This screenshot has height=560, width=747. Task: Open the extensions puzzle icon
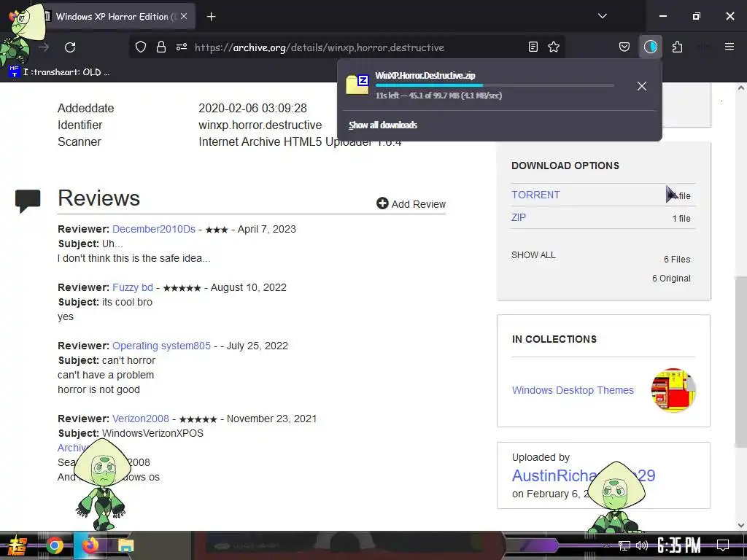point(677,47)
